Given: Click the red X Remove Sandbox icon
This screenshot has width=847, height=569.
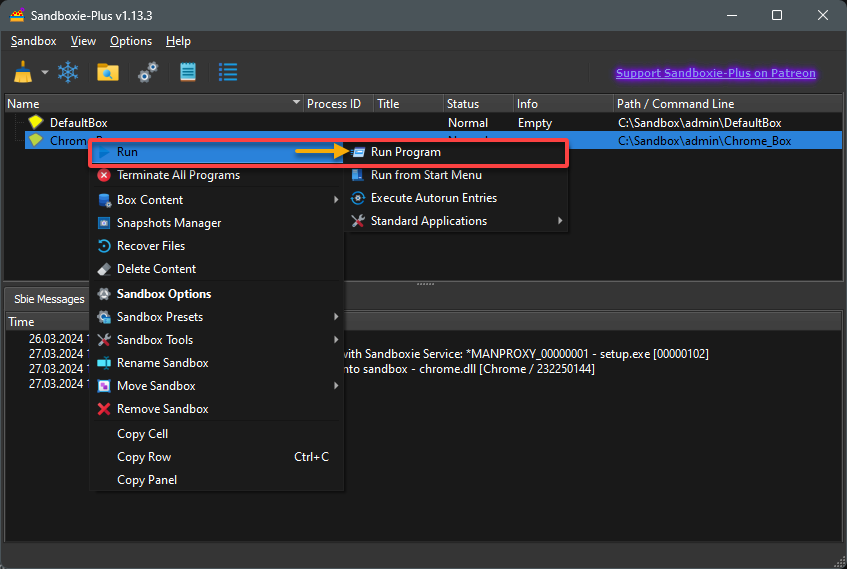Looking at the screenshot, I should (104, 409).
